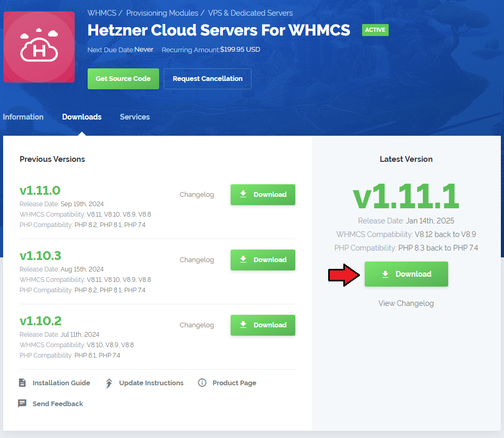The height and width of the screenshot is (438, 504).
Task: Click the large v1.11.1 version number
Action: pyautogui.click(x=406, y=196)
